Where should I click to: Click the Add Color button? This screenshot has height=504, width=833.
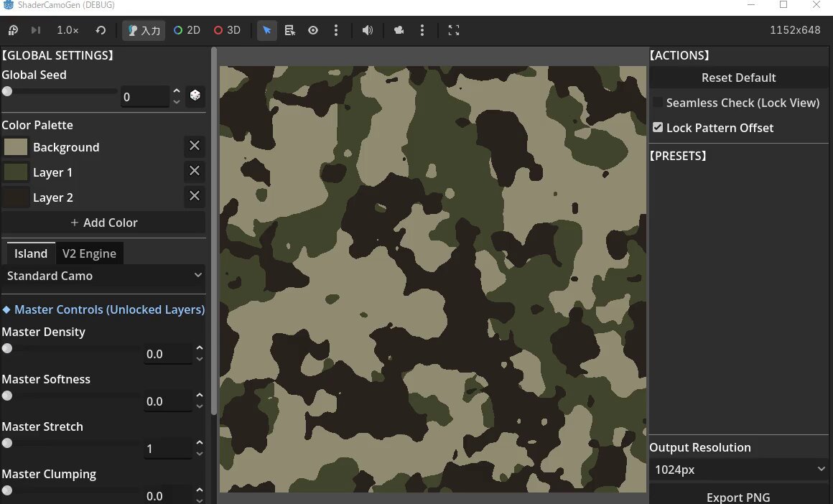tap(103, 223)
